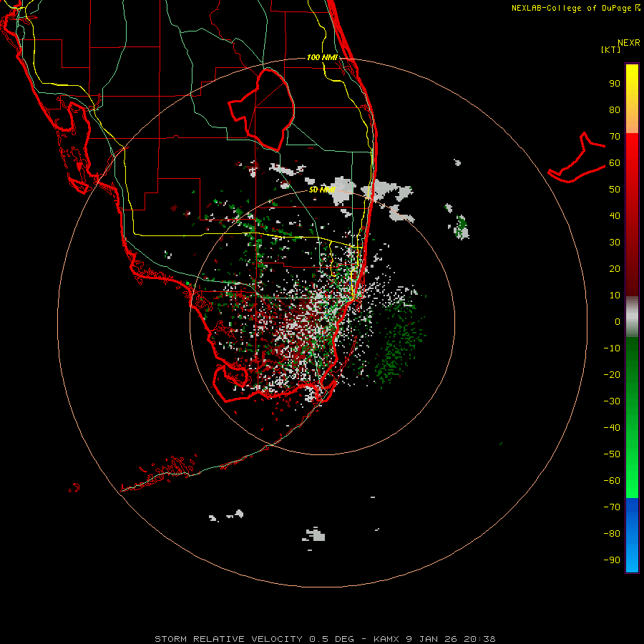Click the -50 value on velocity scale

pyautogui.click(x=612, y=454)
